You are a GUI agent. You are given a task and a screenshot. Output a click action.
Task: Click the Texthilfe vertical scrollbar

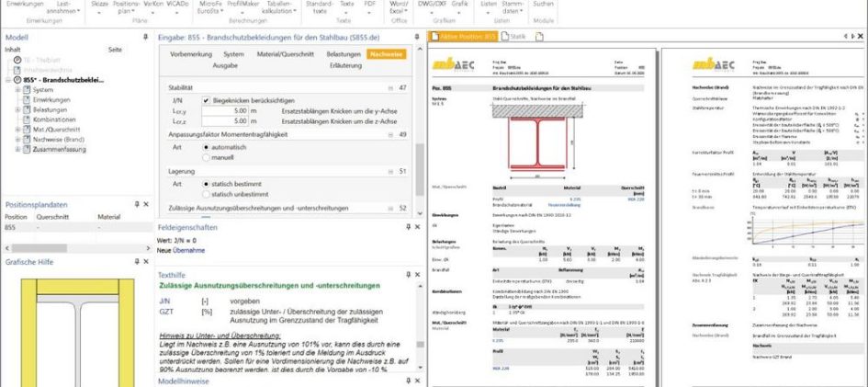pos(420,326)
